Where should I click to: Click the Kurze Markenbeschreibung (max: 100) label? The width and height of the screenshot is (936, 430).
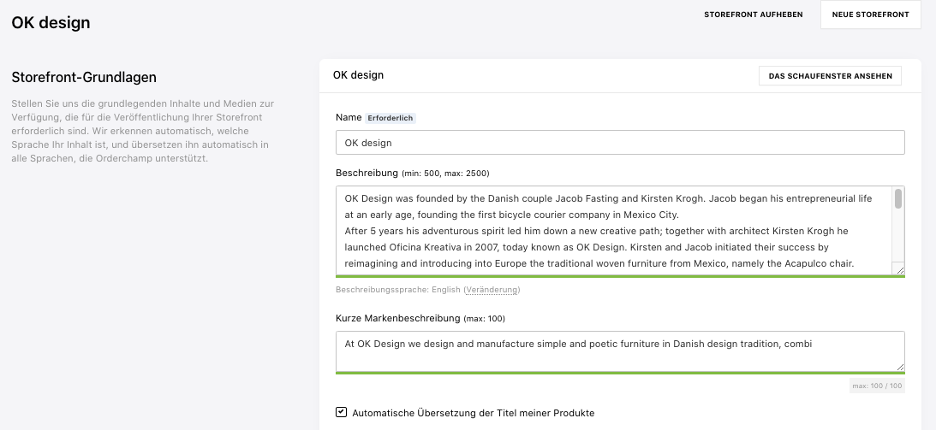(x=420, y=318)
